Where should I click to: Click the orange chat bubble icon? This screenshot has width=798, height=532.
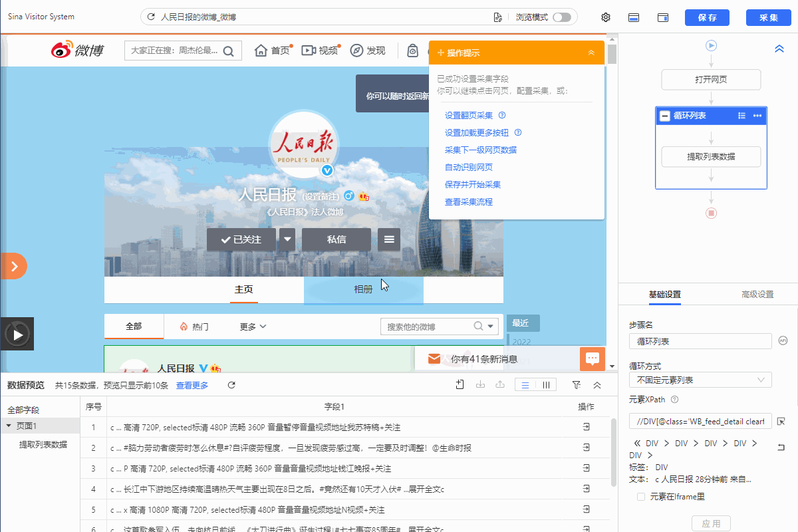(592, 359)
